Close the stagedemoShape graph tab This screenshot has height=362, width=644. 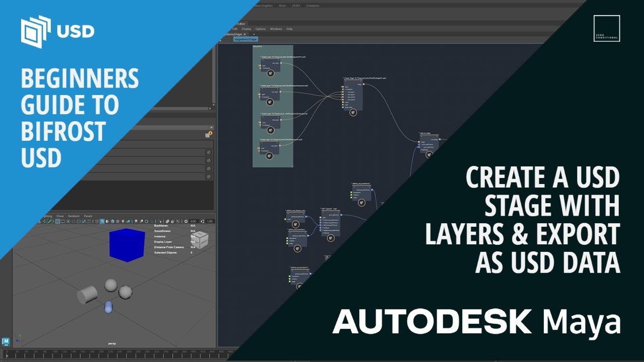[x=245, y=34]
